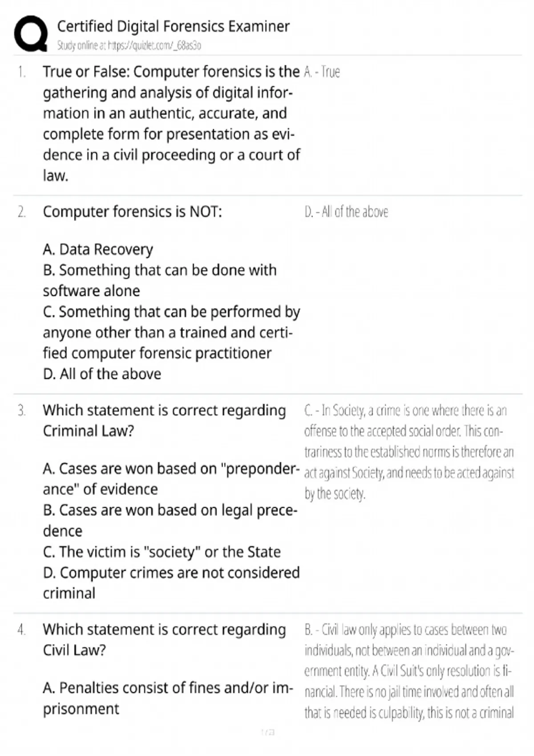
Task: Click the Quizlet Q logo
Action: [x=31, y=34]
